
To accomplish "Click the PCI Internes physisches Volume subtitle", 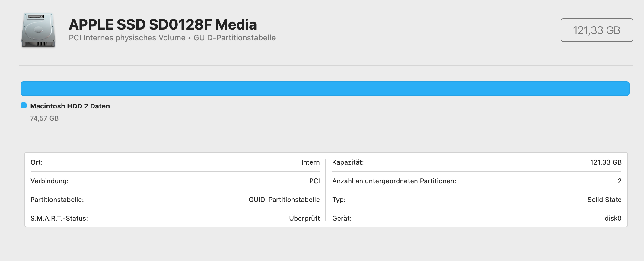I will click(127, 38).
